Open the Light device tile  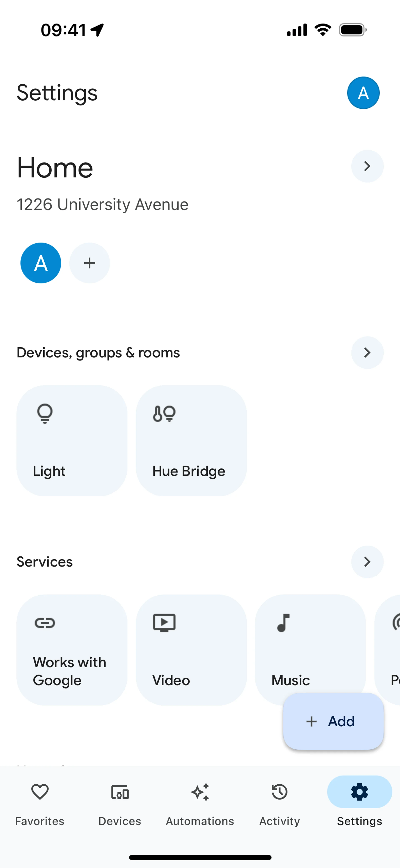(72, 440)
